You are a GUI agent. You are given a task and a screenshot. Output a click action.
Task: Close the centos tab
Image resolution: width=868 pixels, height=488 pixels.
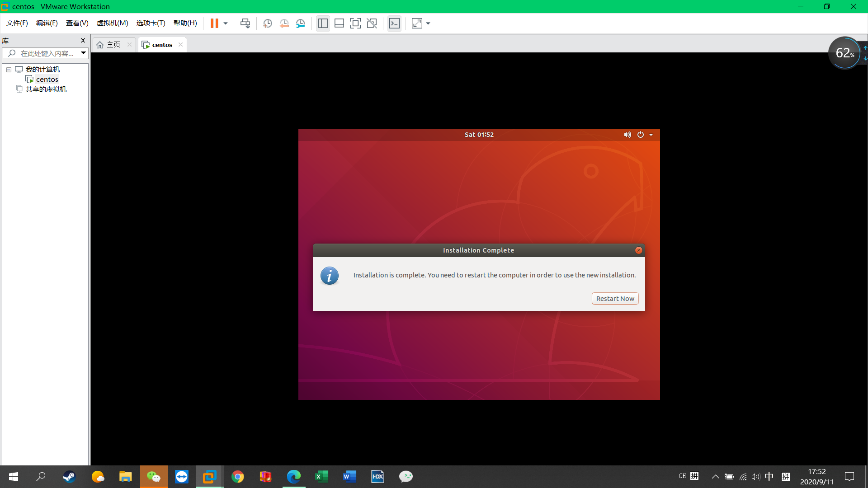[x=180, y=45]
